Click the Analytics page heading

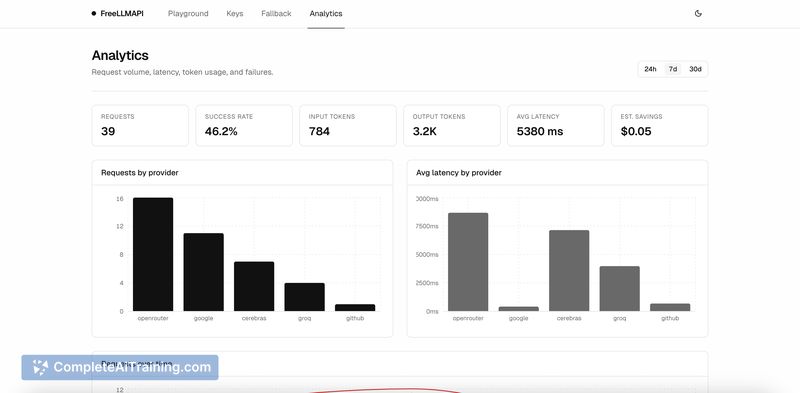click(120, 55)
